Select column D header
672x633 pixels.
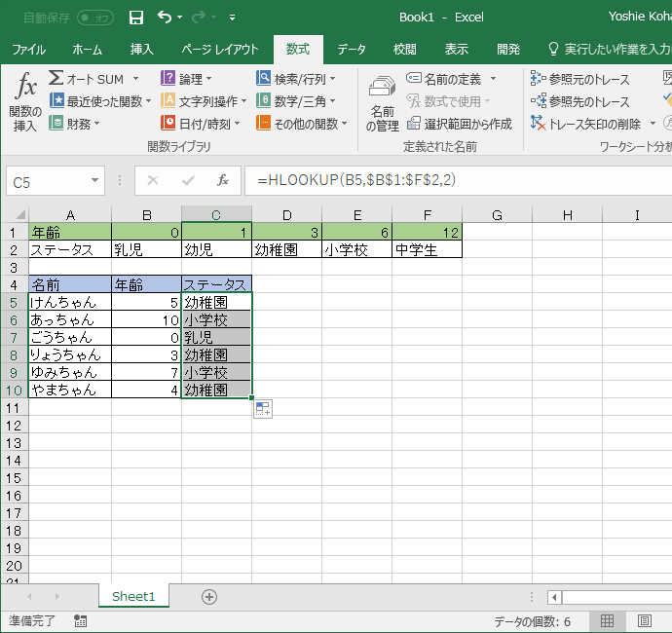pos(286,214)
